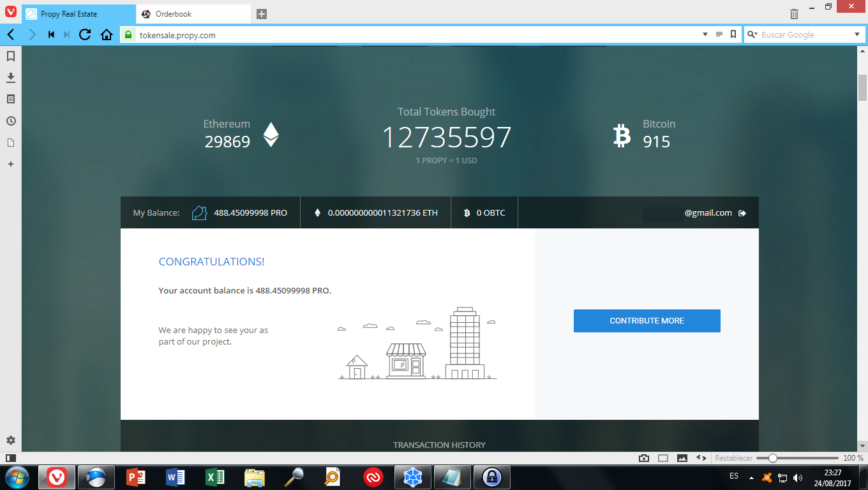This screenshot has width=868, height=490.
Task: Click the @gmail.com account email
Action: [x=708, y=212]
